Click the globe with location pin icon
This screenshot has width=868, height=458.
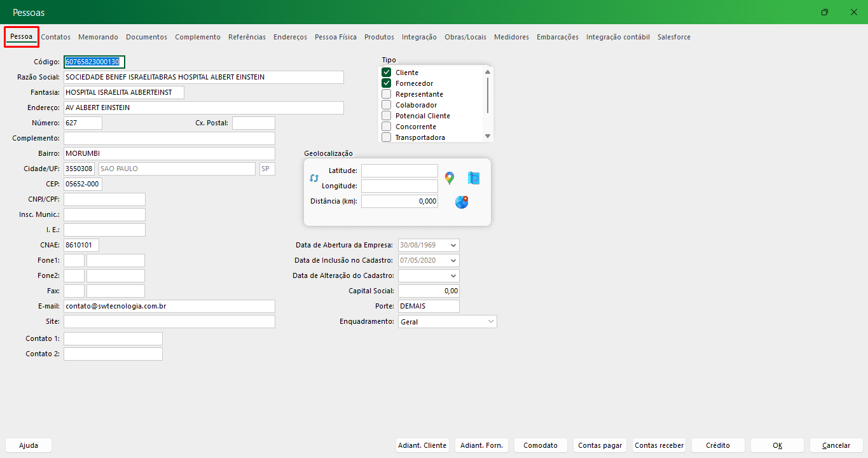(x=462, y=202)
